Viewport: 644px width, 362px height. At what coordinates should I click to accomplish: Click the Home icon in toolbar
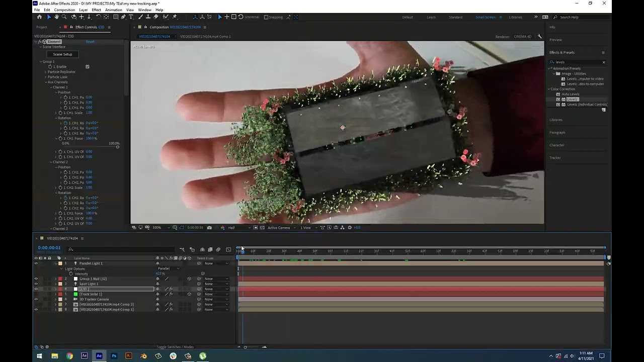click(39, 17)
